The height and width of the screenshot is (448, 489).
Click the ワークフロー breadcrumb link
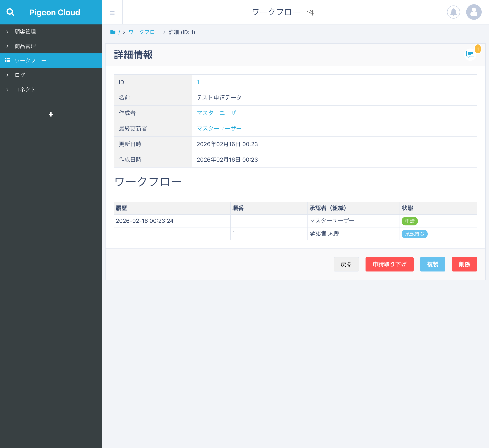tap(144, 32)
